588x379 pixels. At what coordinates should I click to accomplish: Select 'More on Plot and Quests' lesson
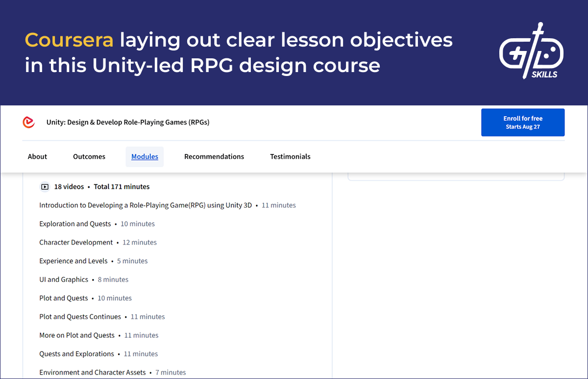coord(99,336)
